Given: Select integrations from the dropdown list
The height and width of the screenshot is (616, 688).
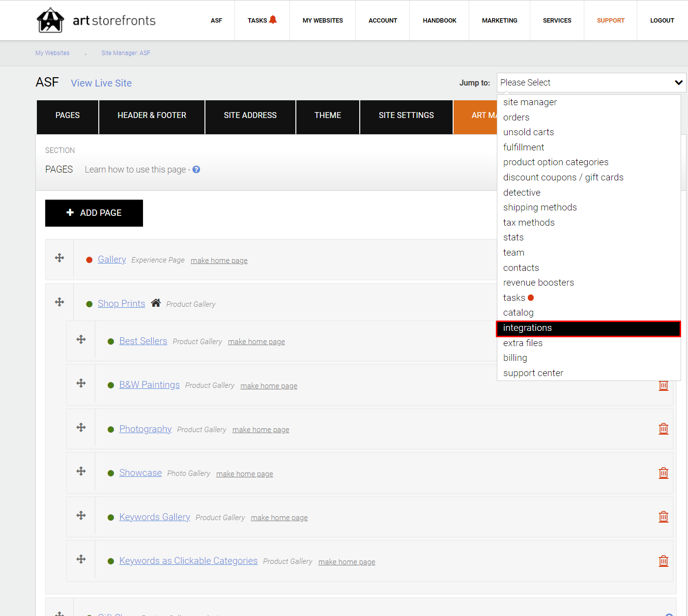Looking at the screenshot, I should (x=589, y=328).
